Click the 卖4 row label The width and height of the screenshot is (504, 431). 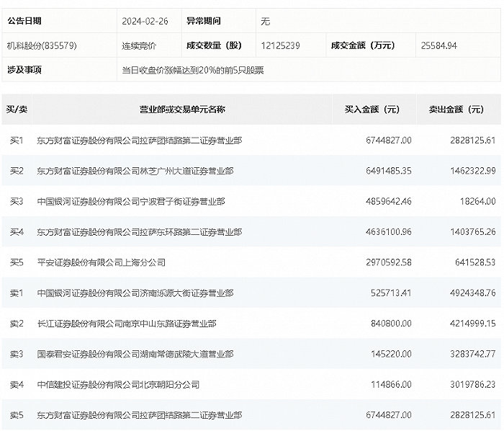(17, 384)
